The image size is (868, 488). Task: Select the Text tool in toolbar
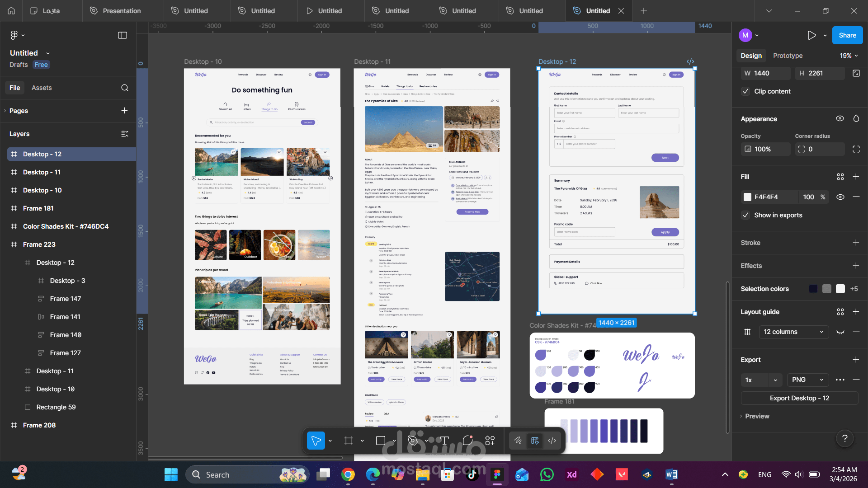click(444, 441)
